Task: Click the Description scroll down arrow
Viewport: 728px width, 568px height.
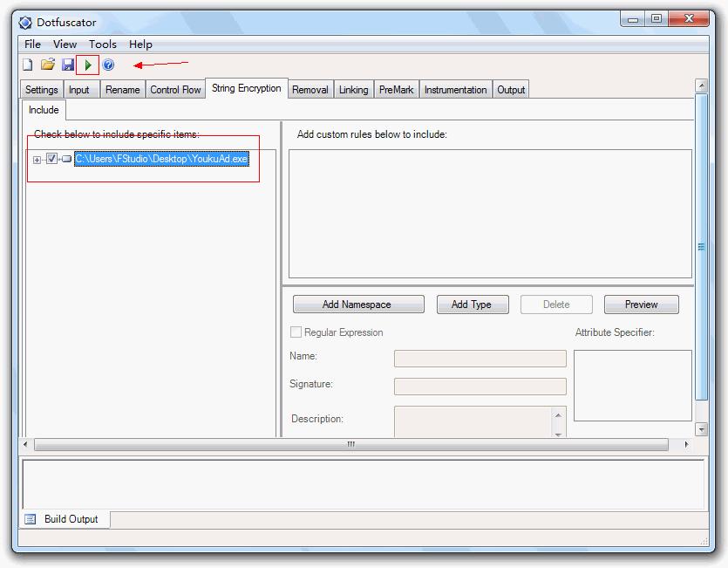Action: click(x=559, y=432)
